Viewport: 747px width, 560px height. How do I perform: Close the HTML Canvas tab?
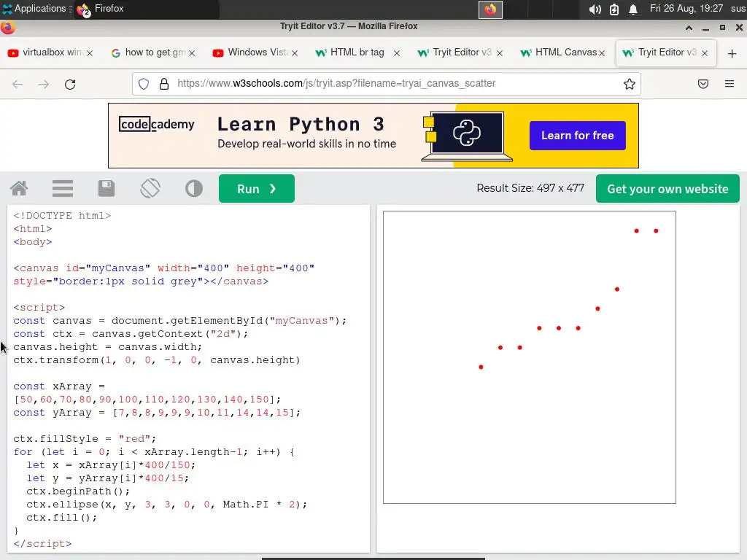point(602,52)
